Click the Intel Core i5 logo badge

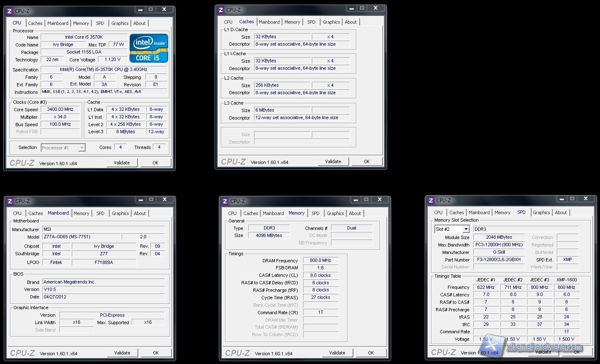pos(149,48)
